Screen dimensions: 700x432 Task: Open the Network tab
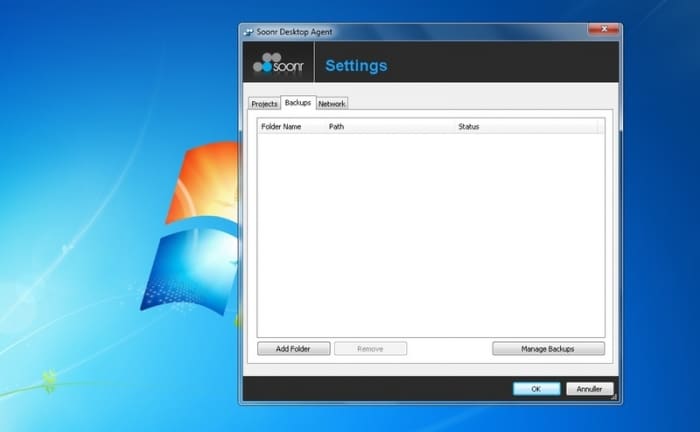tap(332, 104)
